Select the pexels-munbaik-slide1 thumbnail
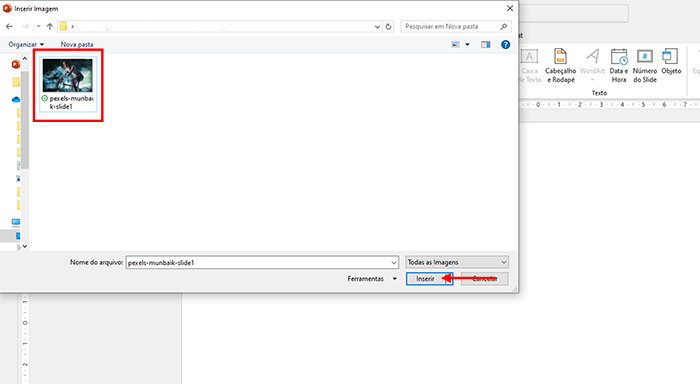This screenshot has width=700, height=384. 68,84
